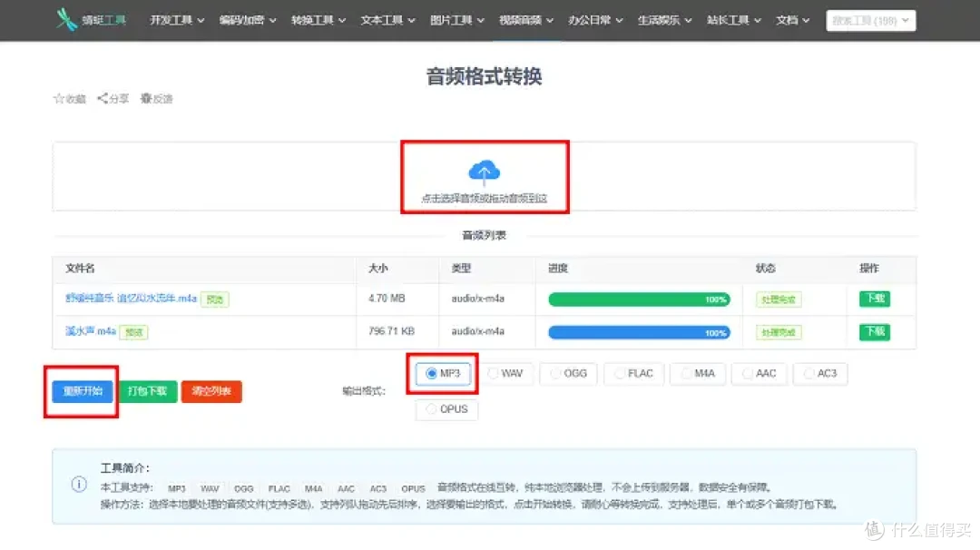980x550 pixels.
Task: Select the AC3 output format
Action: point(820,373)
